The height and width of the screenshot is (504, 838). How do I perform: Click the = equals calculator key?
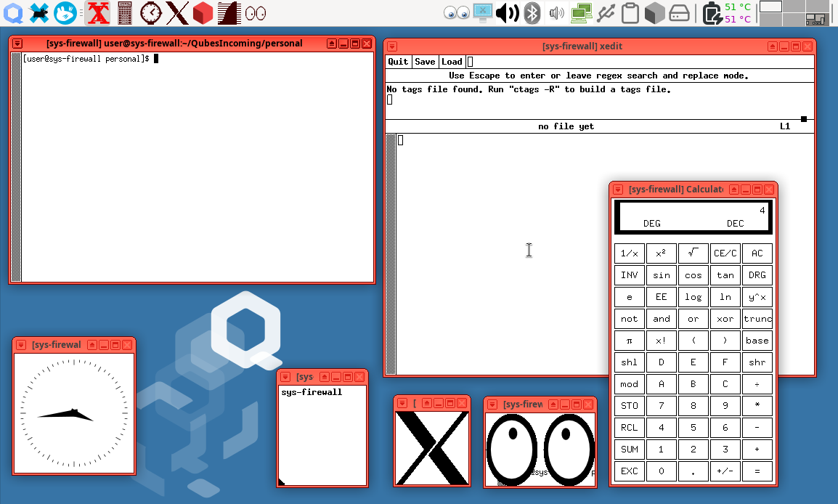tap(757, 471)
